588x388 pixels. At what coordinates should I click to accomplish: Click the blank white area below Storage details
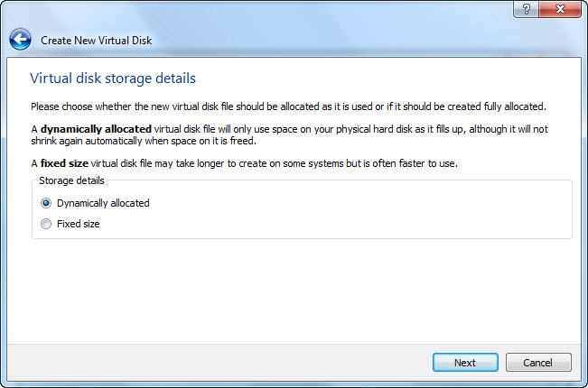294,292
